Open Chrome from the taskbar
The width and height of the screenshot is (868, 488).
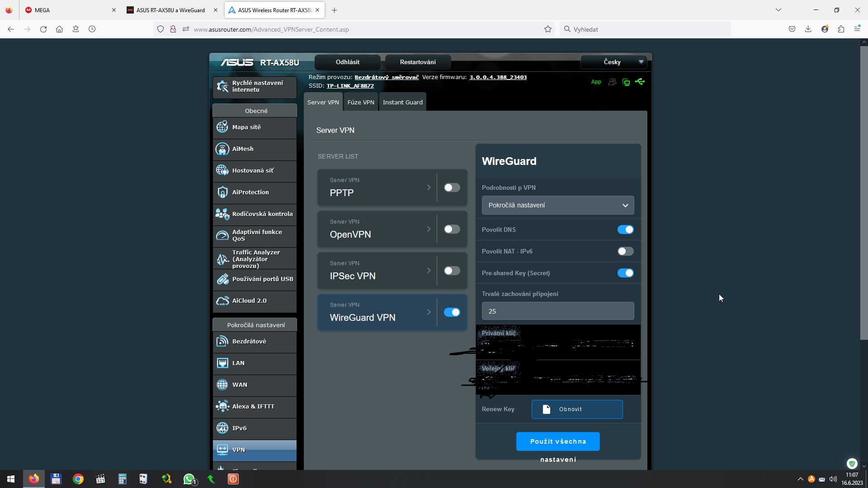coord(78,479)
